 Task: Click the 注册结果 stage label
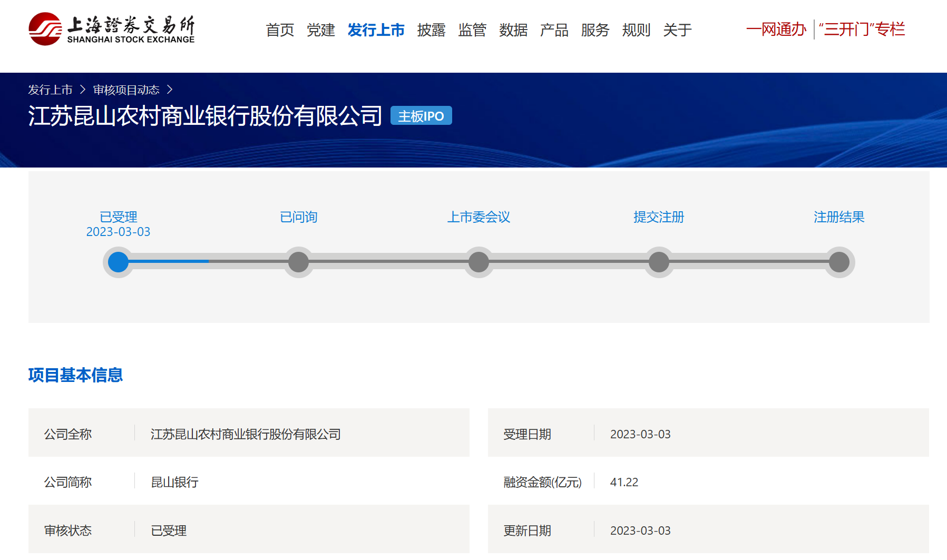point(839,217)
